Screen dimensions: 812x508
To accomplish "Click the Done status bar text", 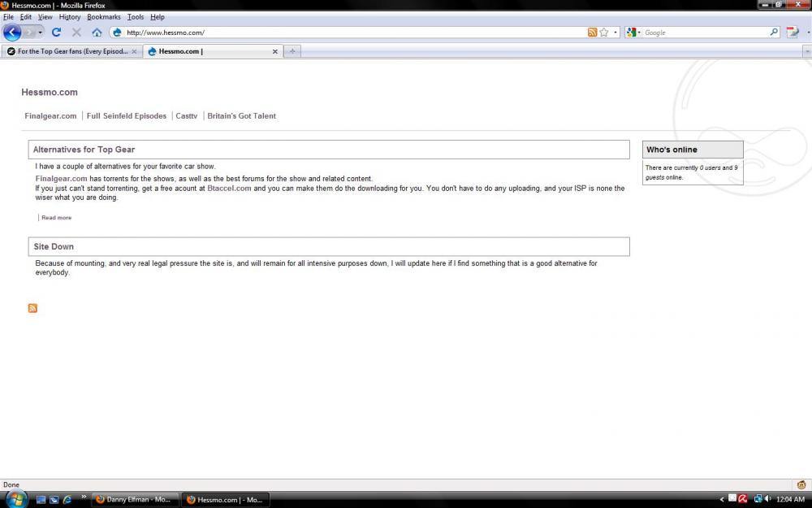I will tap(11, 485).
